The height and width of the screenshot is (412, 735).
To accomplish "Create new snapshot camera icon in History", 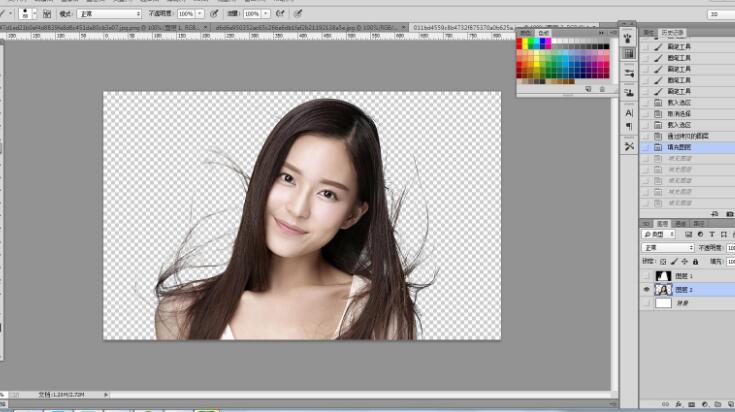I will (x=729, y=214).
